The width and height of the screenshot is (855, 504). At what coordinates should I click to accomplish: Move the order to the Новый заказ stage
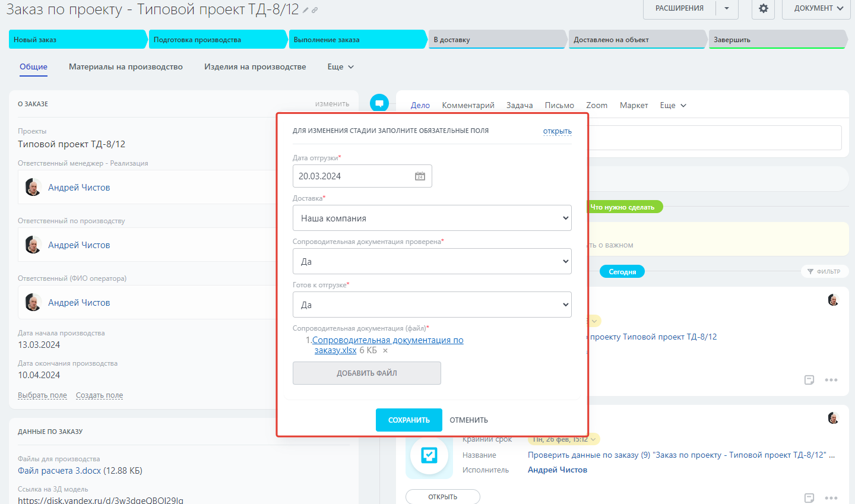78,40
